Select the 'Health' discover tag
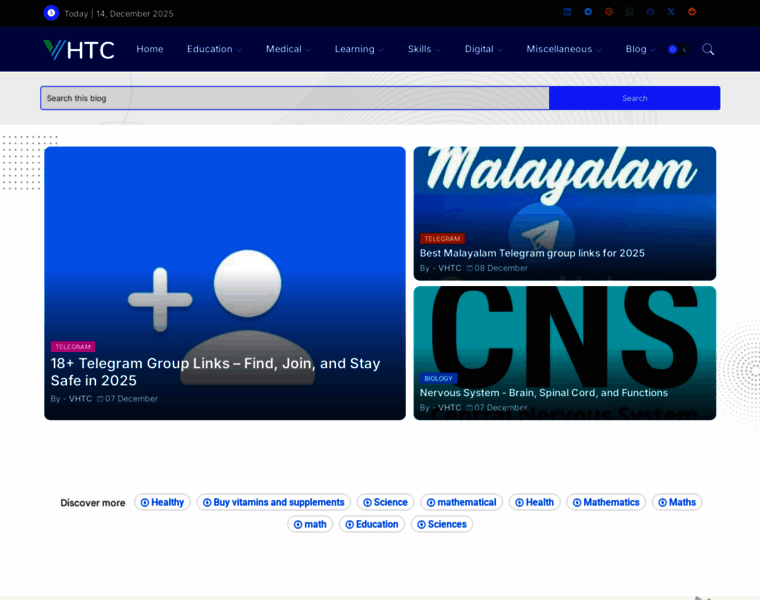The height and width of the screenshot is (600, 760). [535, 502]
